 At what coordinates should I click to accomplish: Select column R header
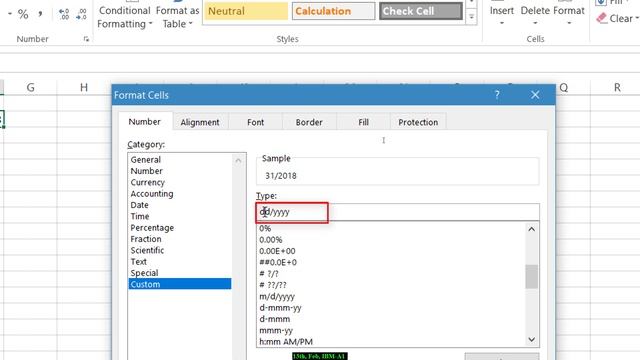pyautogui.click(x=617, y=87)
